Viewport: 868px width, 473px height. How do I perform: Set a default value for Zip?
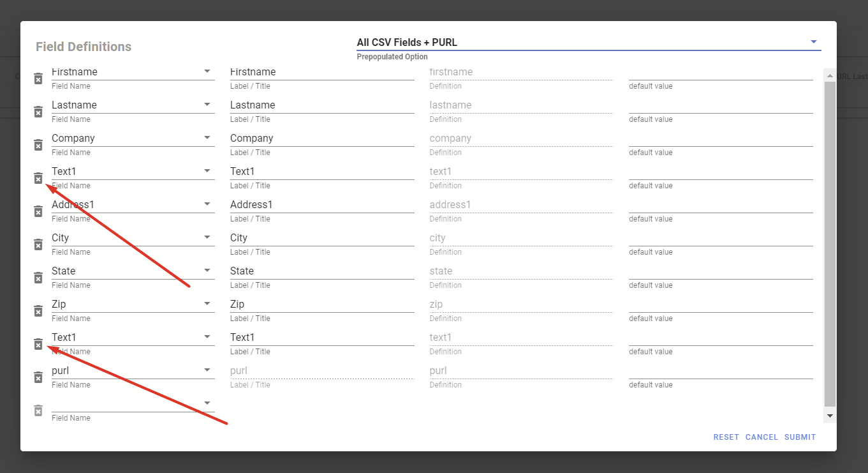click(x=721, y=304)
